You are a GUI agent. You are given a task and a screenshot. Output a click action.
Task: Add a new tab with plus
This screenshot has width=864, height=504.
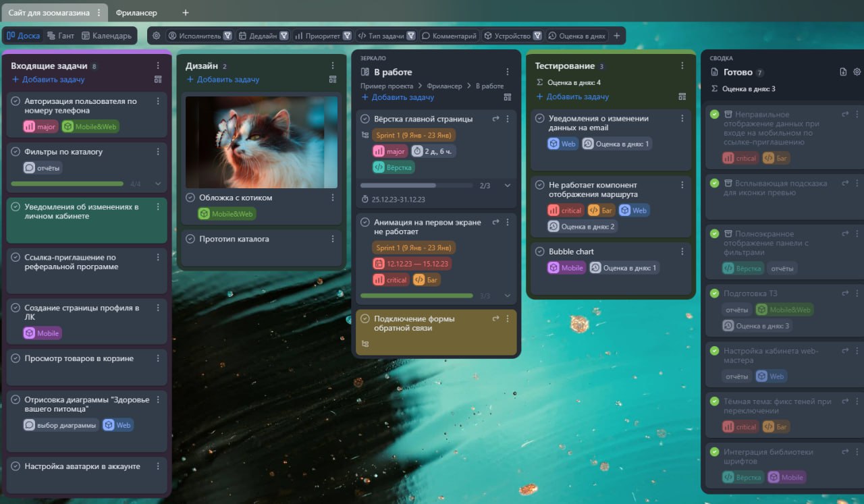click(x=186, y=13)
